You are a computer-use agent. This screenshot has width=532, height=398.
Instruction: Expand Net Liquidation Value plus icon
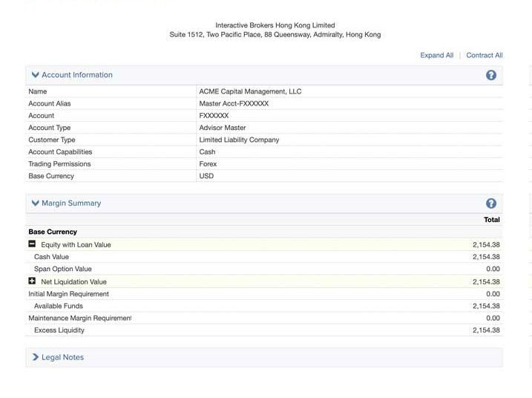(32, 281)
